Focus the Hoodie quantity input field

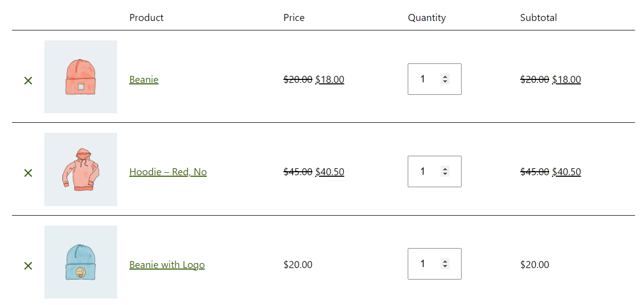click(435, 171)
